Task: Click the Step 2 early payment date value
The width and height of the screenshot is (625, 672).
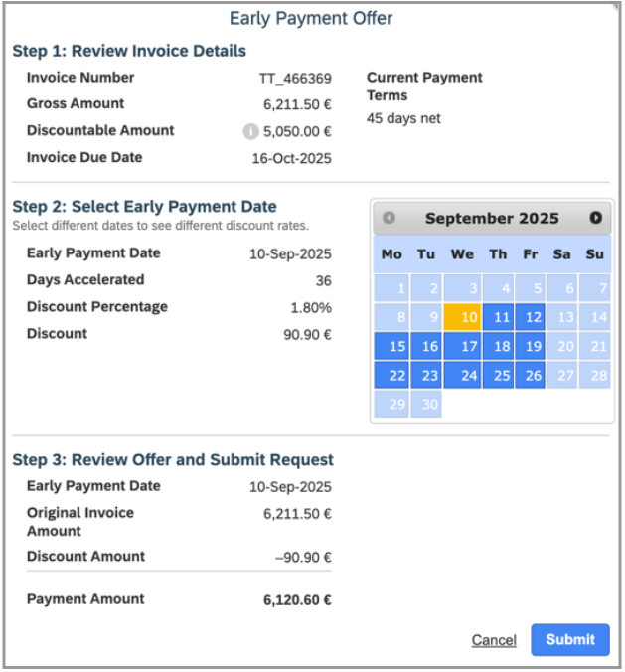Action: pos(290,254)
